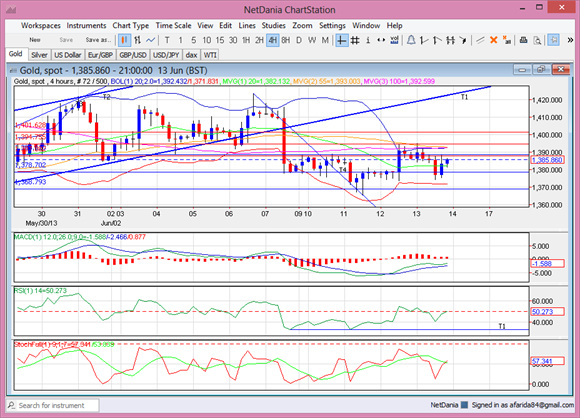This screenshot has height=418, width=580.
Task: Click the NetDania status bar square icon
Action: point(465,405)
